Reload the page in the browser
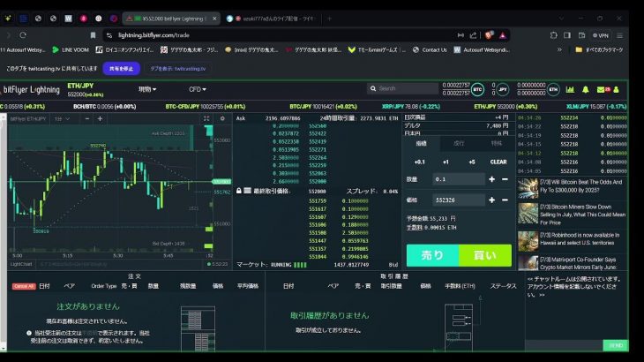The height and width of the screenshot is (362, 644). 23,35
